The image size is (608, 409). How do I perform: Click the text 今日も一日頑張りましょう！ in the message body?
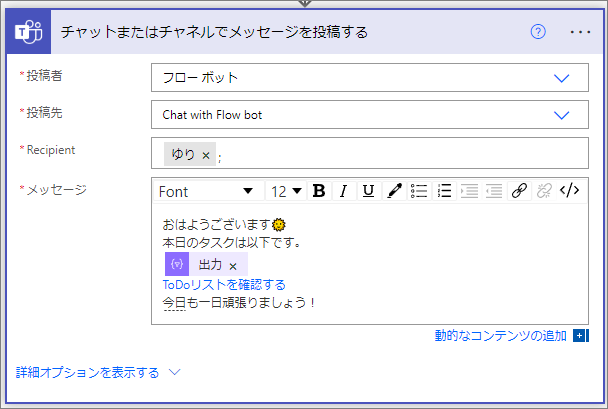pos(239,302)
